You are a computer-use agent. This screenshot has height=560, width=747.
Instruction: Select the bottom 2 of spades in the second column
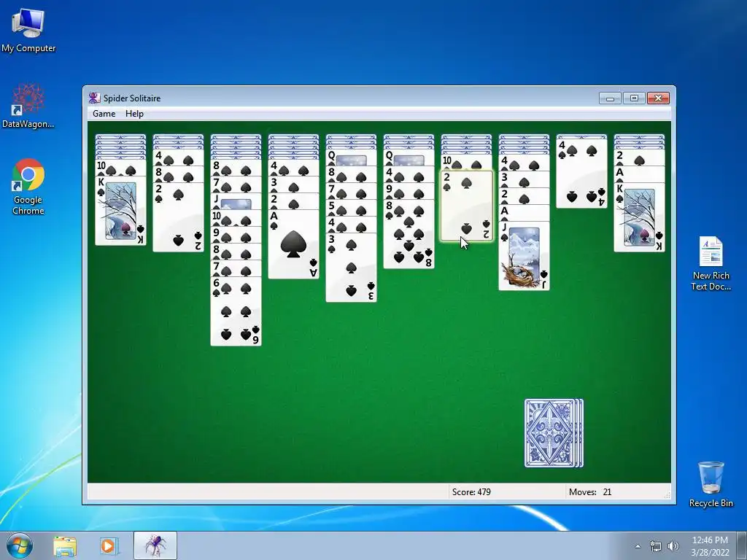point(178,217)
